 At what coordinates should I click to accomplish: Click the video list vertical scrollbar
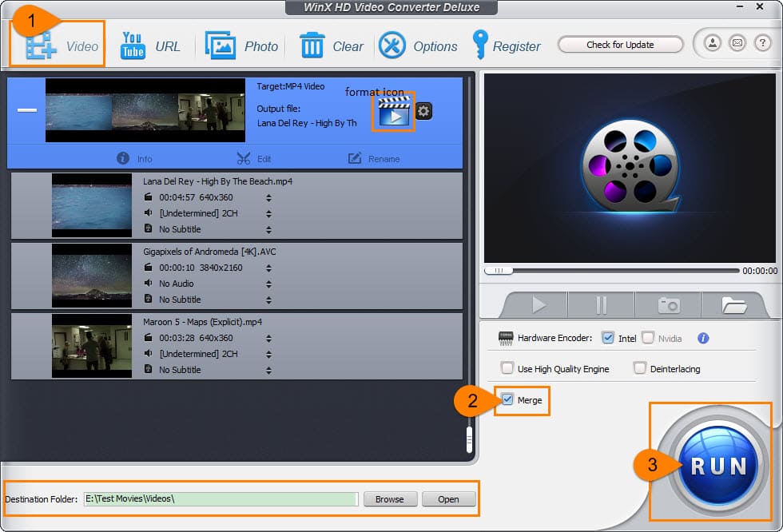pos(469,439)
